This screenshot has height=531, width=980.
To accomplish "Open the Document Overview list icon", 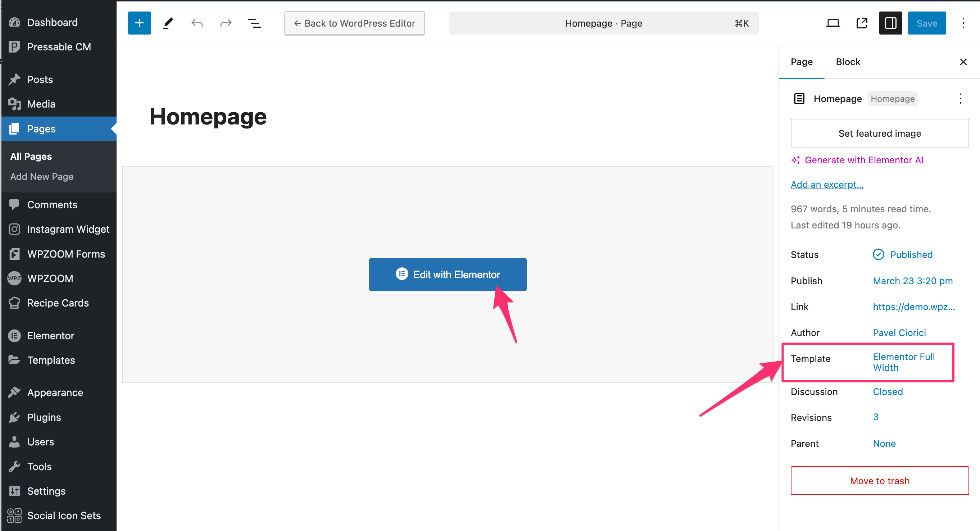I will point(254,23).
